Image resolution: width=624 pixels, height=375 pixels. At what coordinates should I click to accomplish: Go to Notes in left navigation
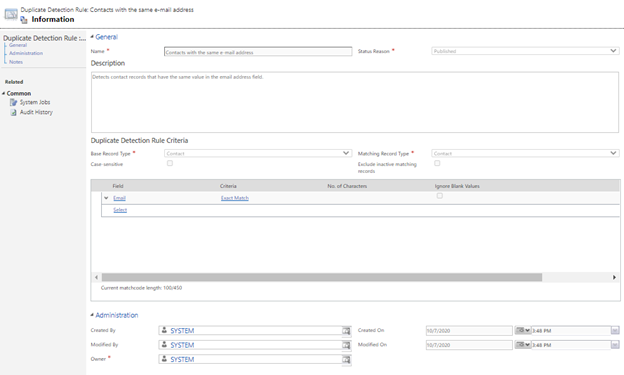pyautogui.click(x=16, y=62)
